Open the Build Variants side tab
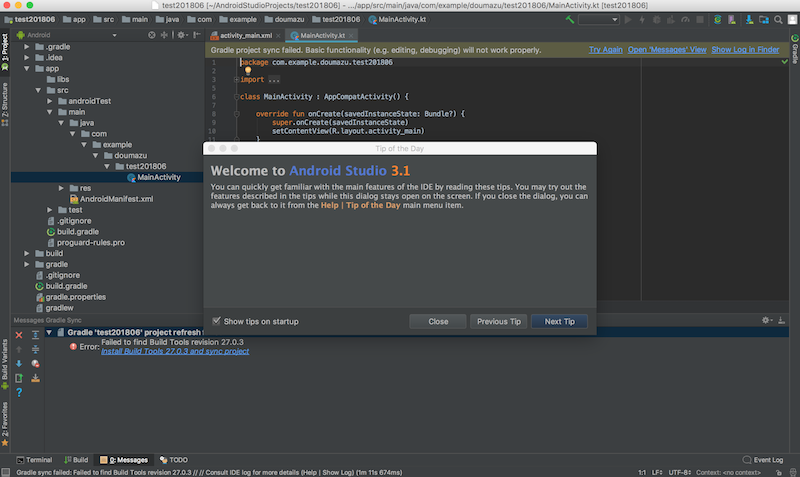 (5, 364)
